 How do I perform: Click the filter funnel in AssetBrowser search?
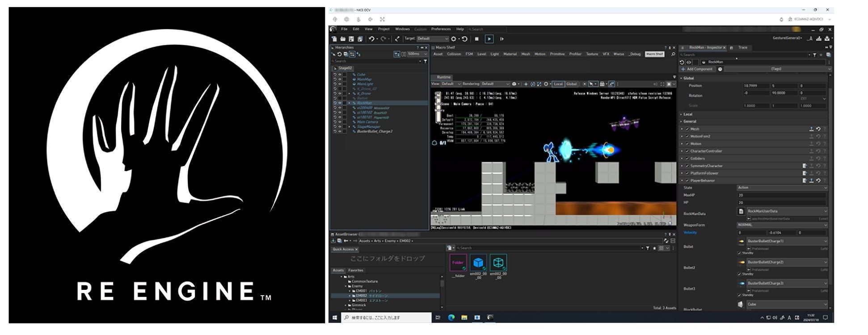click(647, 248)
